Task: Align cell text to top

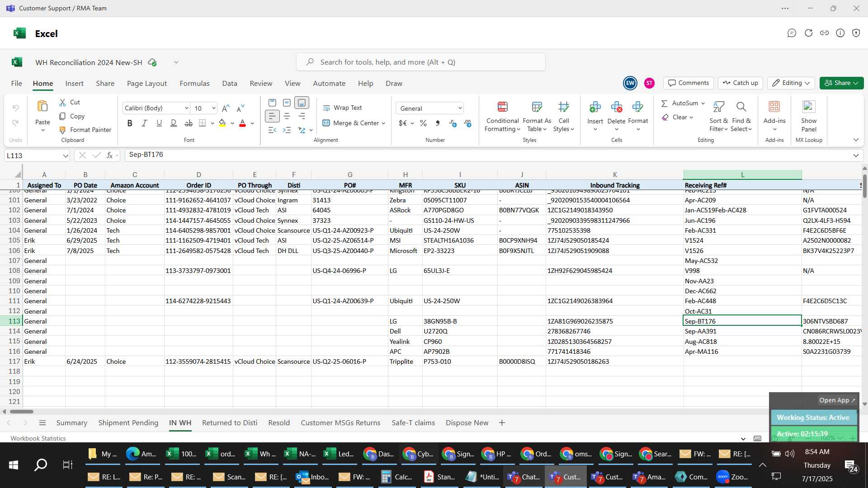Action: point(272,103)
